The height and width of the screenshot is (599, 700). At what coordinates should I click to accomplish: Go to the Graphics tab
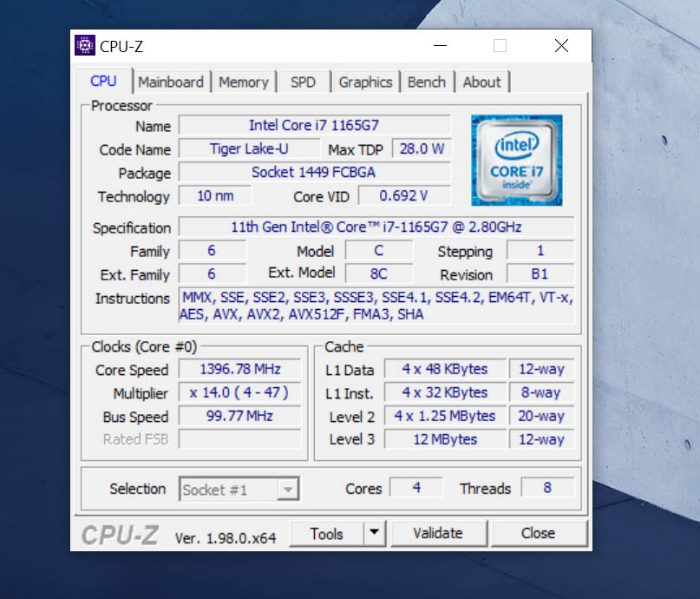[365, 82]
